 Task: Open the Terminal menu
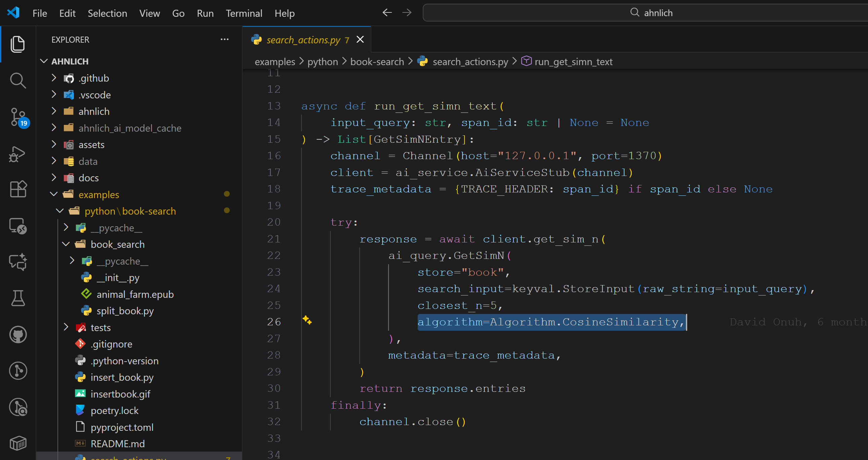(x=244, y=13)
